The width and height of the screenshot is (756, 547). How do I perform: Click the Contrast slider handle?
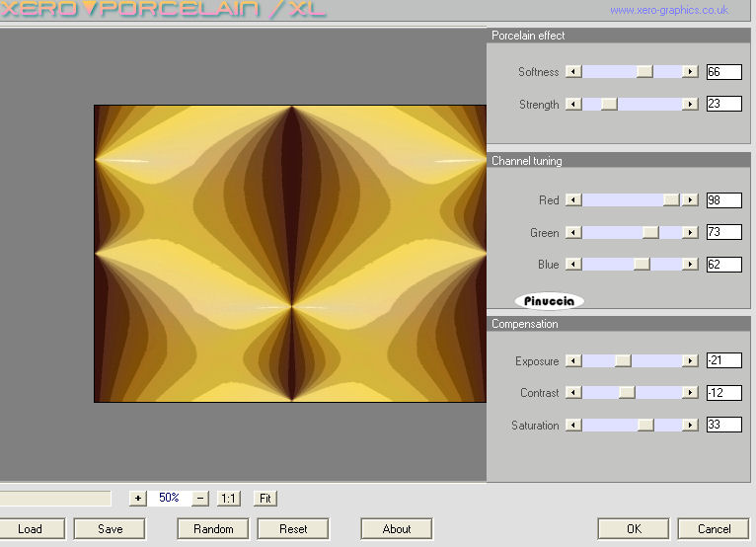tap(627, 393)
